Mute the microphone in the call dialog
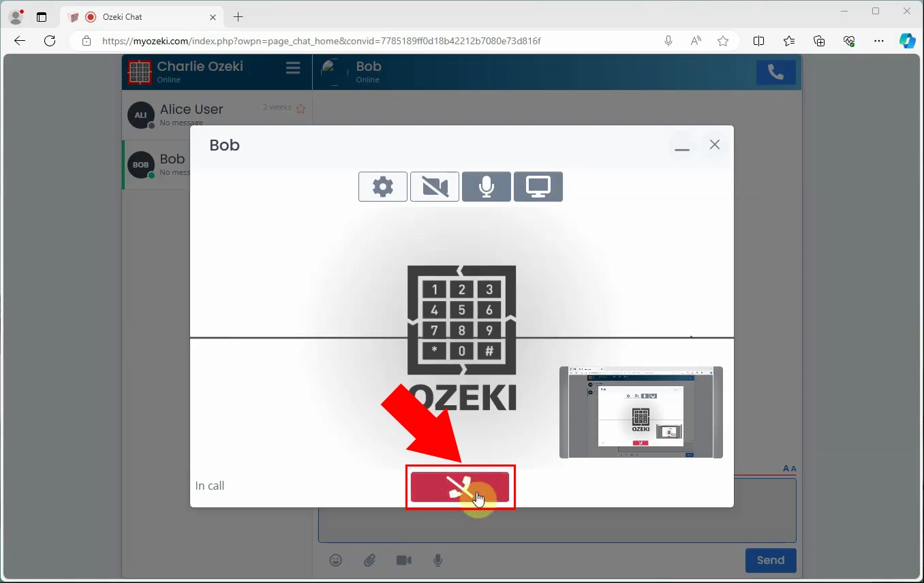This screenshot has width=924, height=583. (487, 187)
